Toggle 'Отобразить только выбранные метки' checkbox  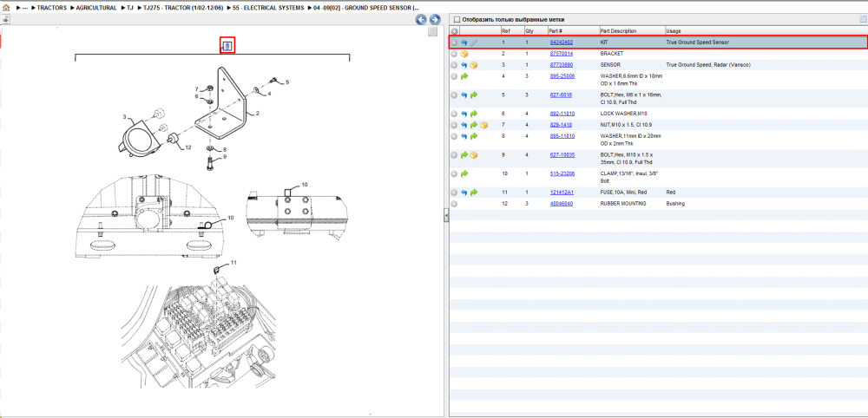pos(457,19)
